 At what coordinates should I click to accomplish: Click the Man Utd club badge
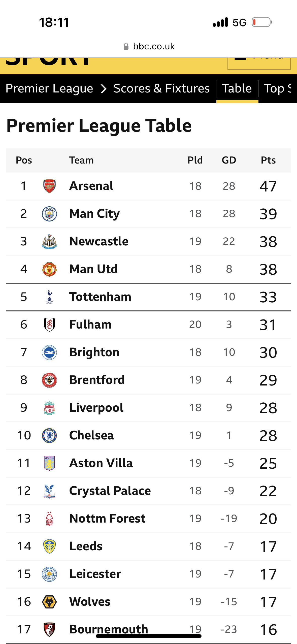point(49,269)
